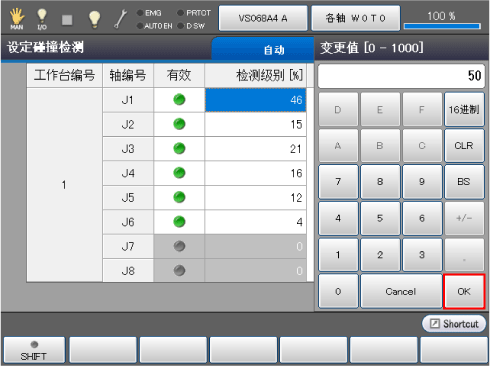
Task: Open the VS068A4 A robot selector
Action: pos(263,18)
